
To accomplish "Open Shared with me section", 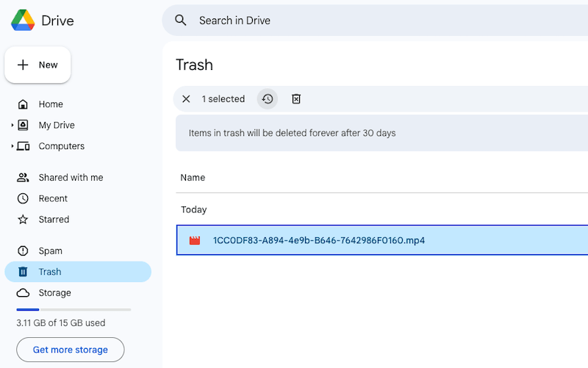I will pyautogui.click(x=71, y=178).
